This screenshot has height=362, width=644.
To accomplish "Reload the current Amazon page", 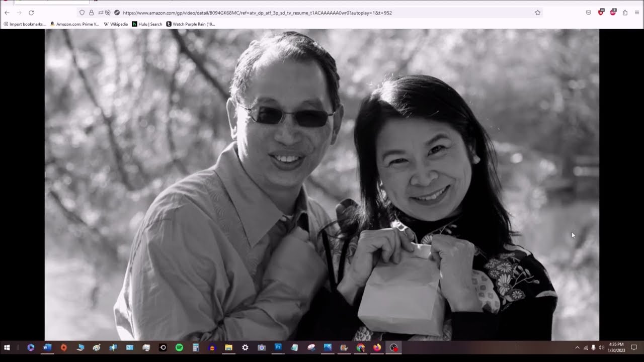I will 31,13.
